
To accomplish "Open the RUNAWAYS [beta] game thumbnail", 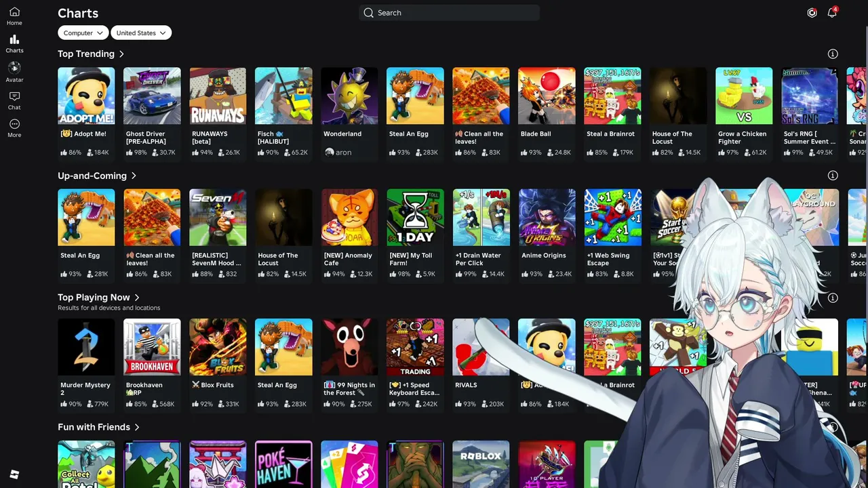I will point(218,96).
